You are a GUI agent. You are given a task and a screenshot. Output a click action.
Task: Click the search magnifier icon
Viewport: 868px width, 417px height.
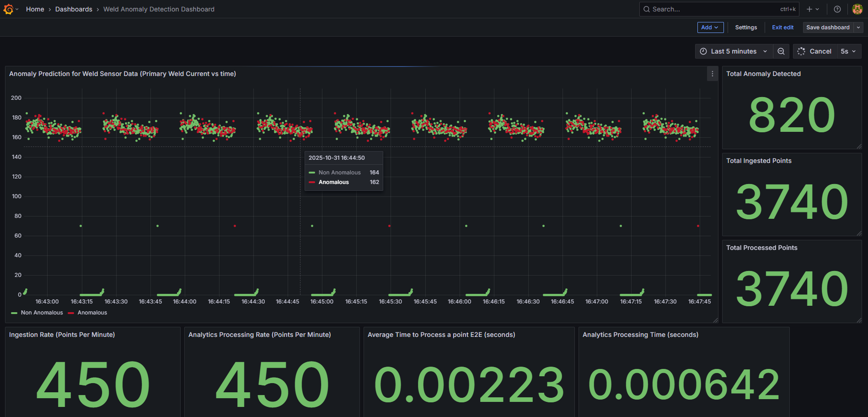(646, 9)
